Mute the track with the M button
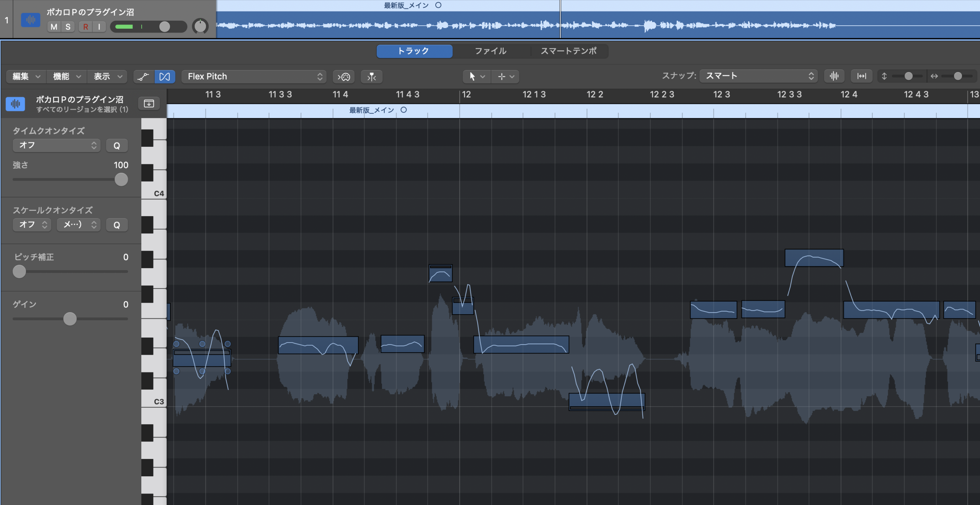The height and width of the screenshot is (505, 980). (54, 27)
